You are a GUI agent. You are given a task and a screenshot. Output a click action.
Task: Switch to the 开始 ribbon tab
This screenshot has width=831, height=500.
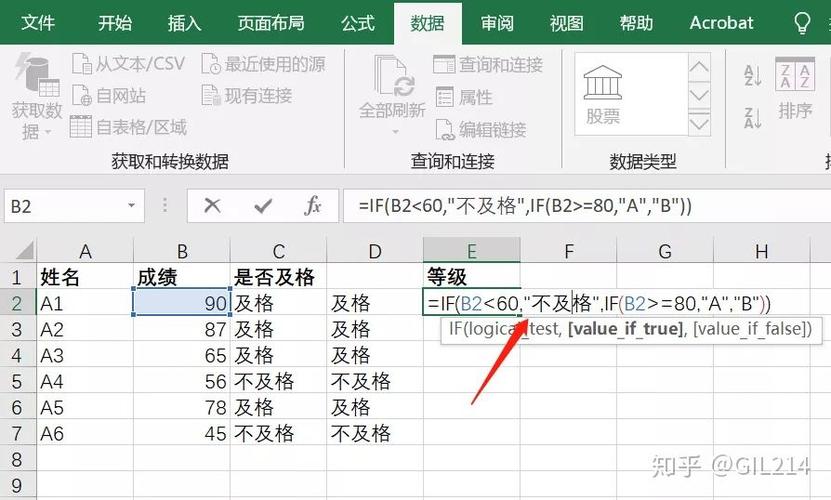(x=114, y=23)
